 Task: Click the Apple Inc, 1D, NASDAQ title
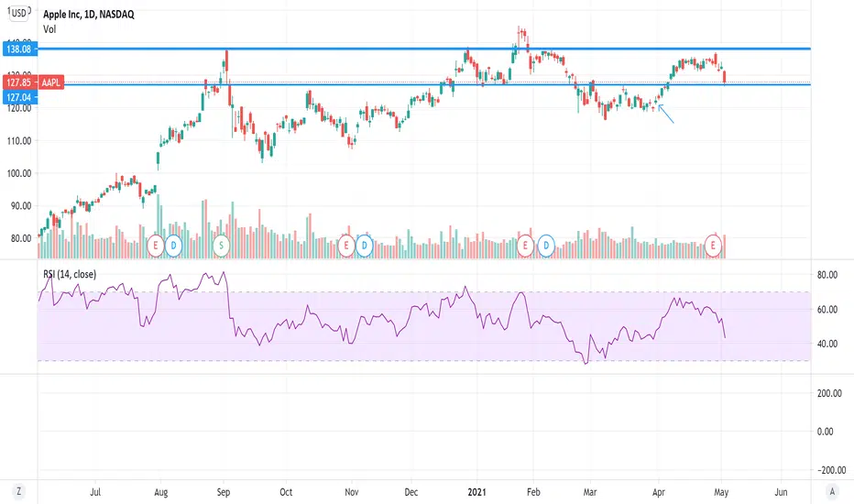coord(89,14)
